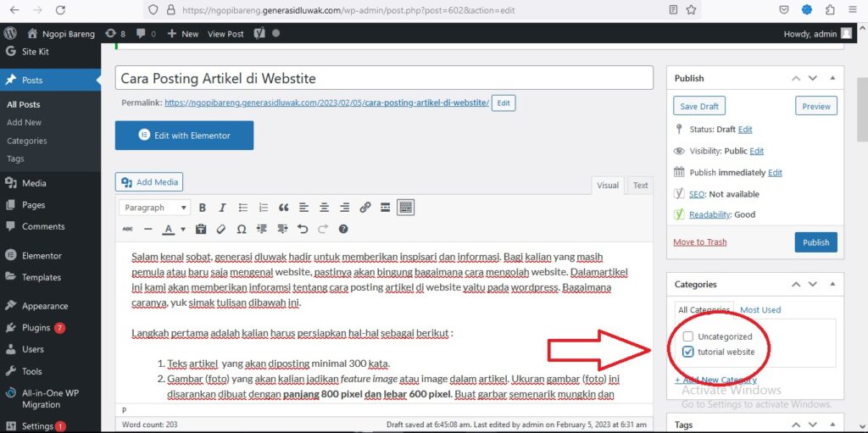Open keyboard shortcuts help icon

(343, 229)
